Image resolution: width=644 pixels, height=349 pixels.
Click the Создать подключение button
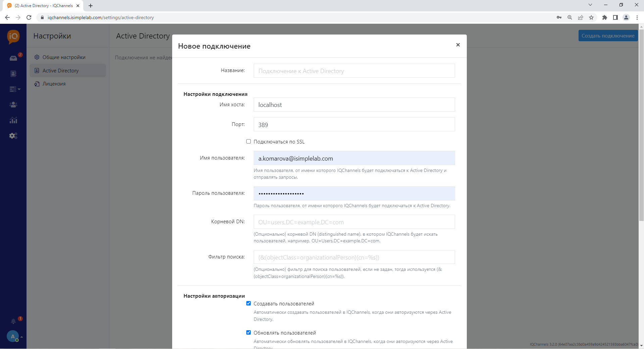(x=608, y=36)
